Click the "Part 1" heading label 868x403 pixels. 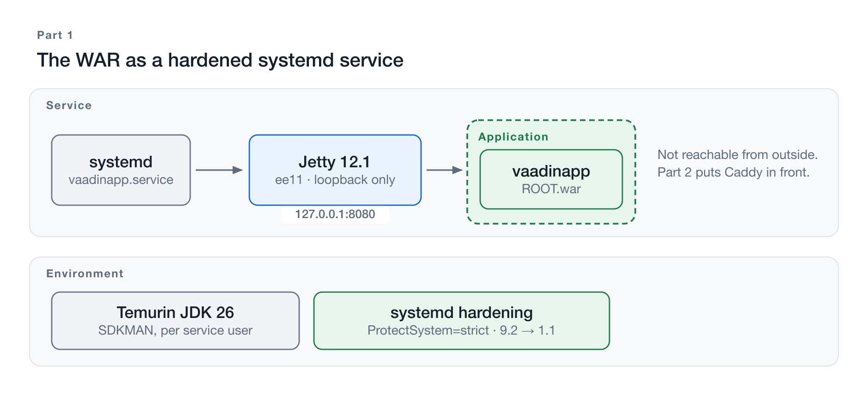tap(55, 35)
